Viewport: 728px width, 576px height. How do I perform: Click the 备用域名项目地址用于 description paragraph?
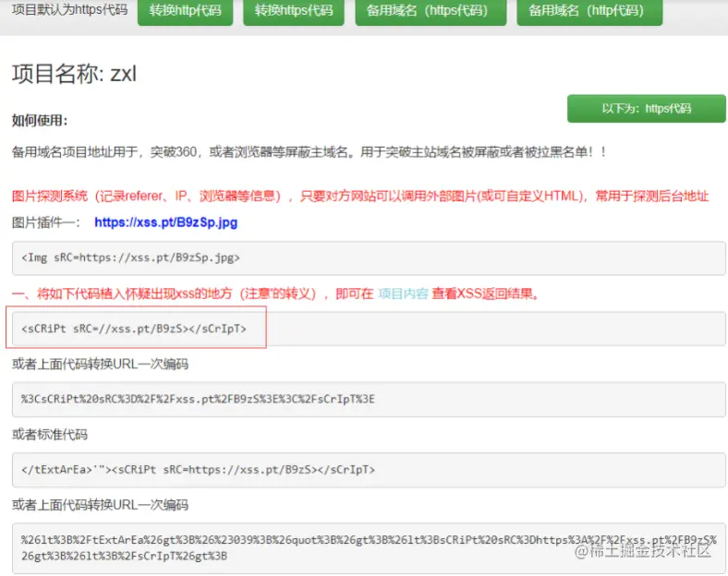[x=309, y=152]
